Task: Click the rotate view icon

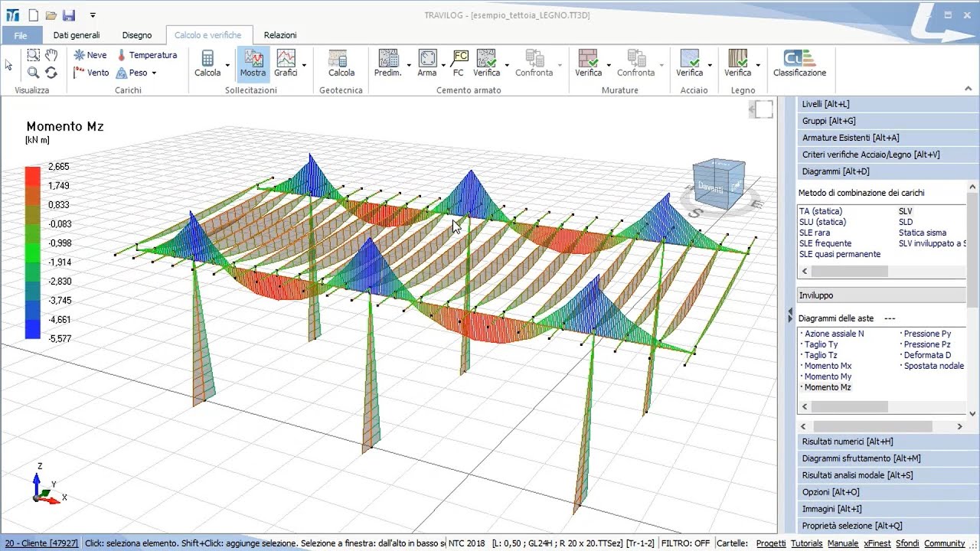Action: pyautogui.click(x=51, y=73)
